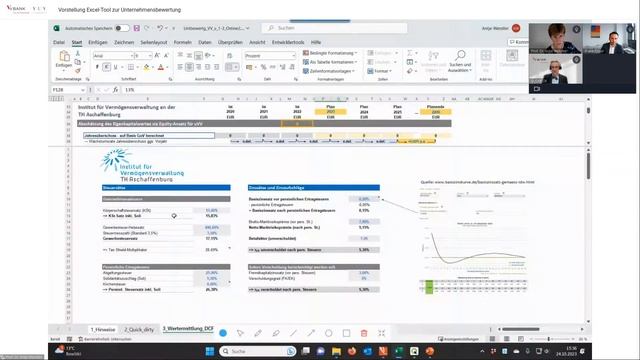Click the Suchen search box
This screenshot has width=640, height=360.
335,28
